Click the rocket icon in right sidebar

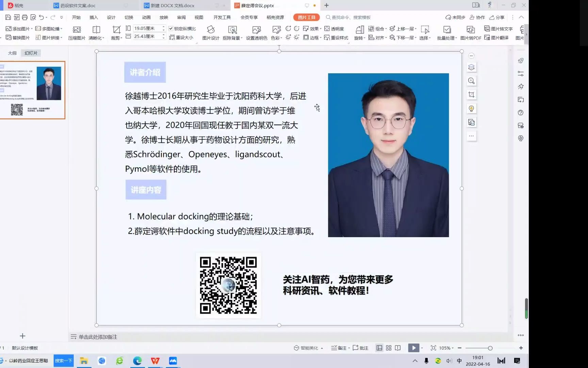[521, 61]
